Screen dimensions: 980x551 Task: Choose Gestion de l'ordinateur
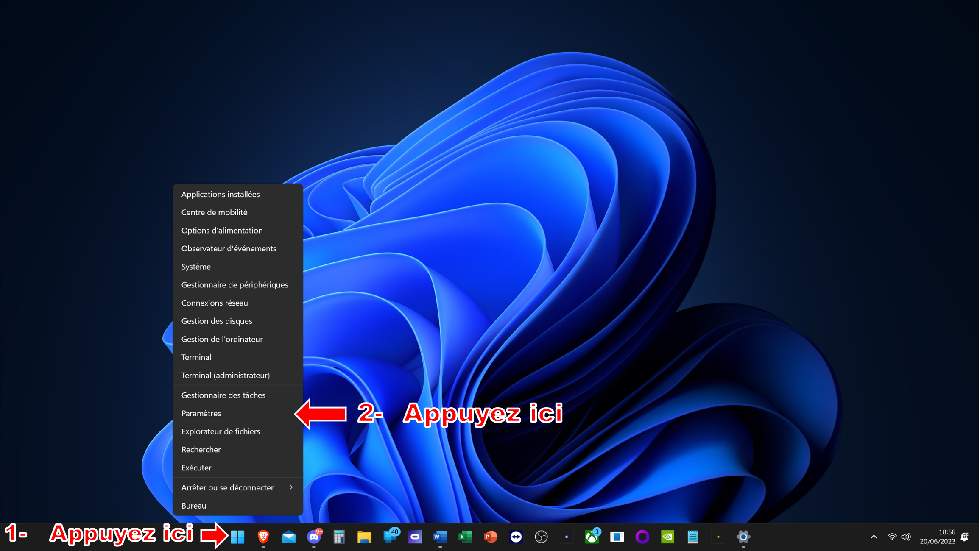238,340
